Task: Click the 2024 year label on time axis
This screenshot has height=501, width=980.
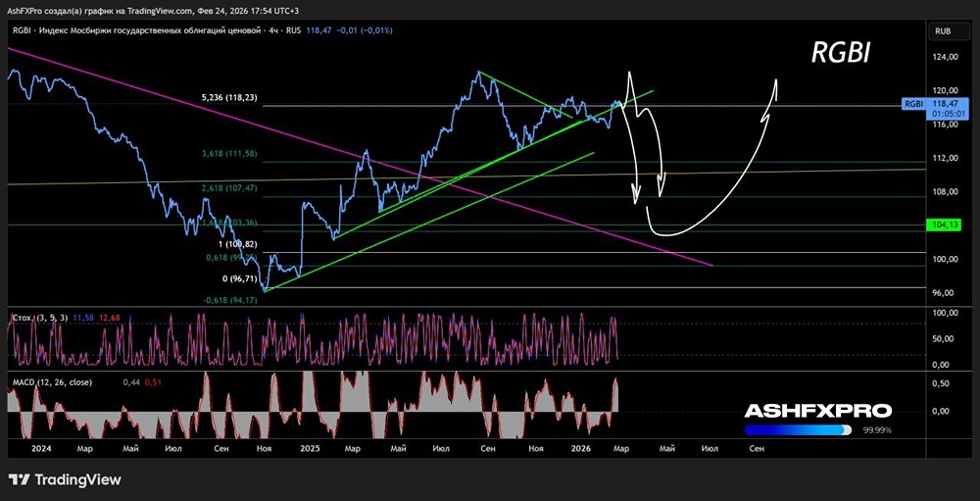Action: click(40, 448)
